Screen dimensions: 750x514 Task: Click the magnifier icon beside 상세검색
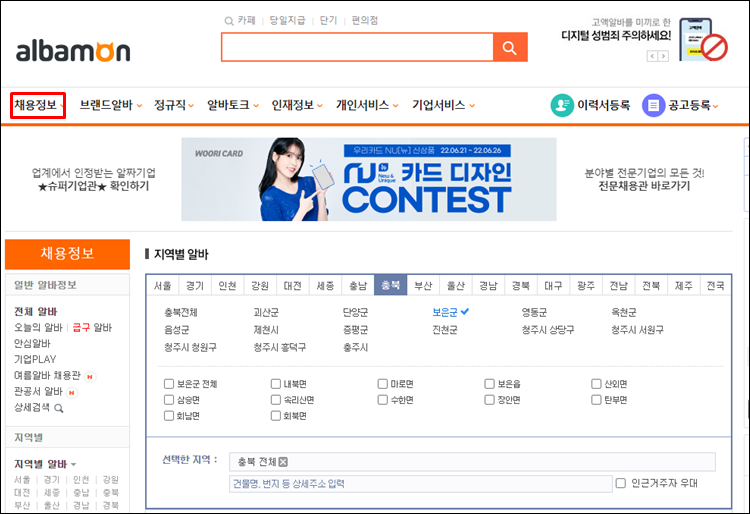click(x=59, y=408)
